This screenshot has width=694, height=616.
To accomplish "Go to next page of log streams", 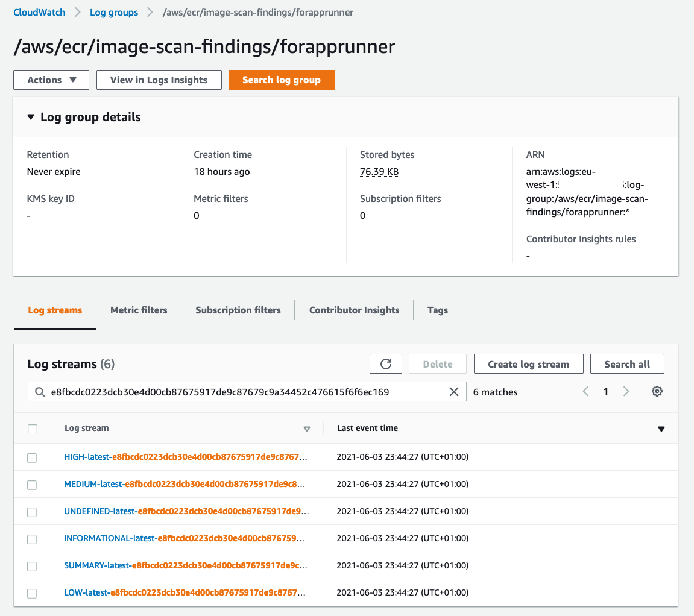I will coord(626,391).
